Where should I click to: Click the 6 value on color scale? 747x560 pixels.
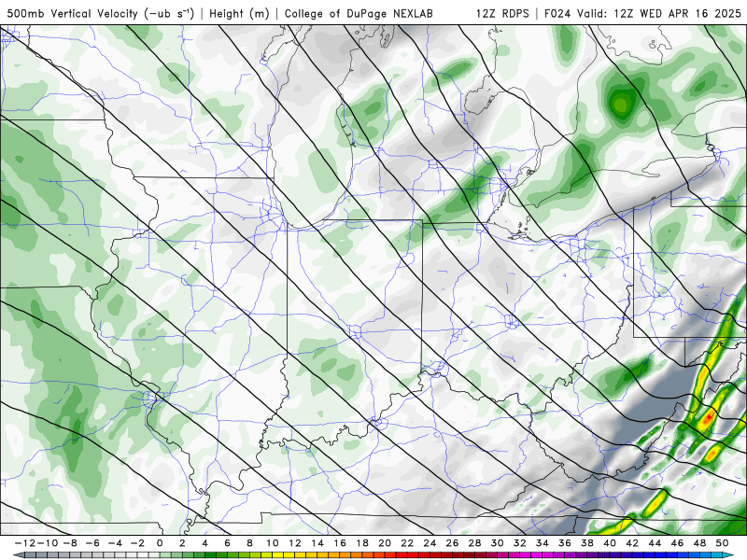pos(227,543)
